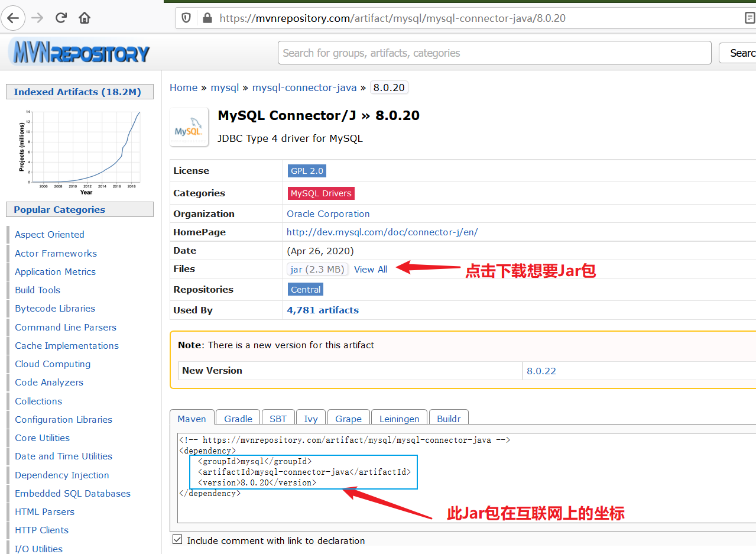
Task: Download the jar (2.3 MB) file
Action: pyautogui.click(x=317, y=269)
